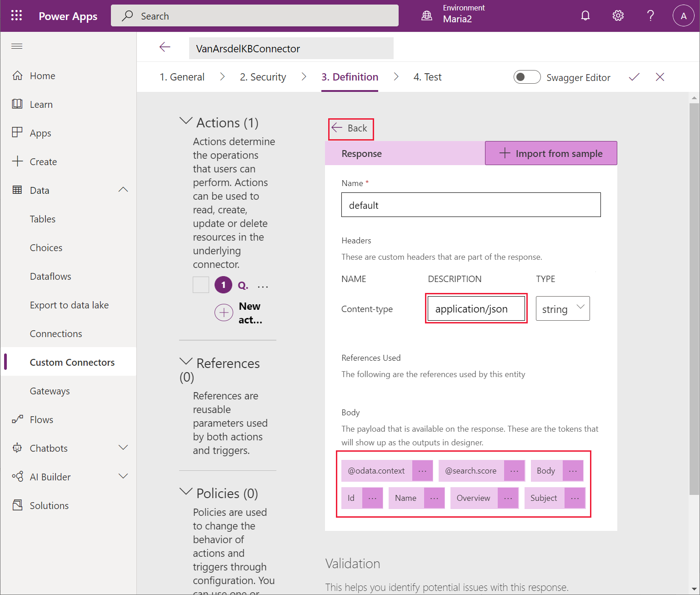Click the response Name field
The width and height of the screenshot is (700, 595).
click(x=471, y=205)
